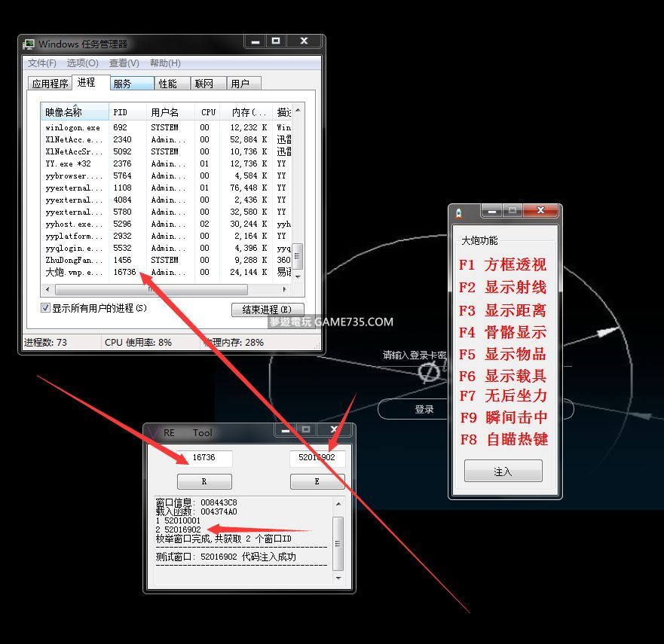The image size is (664, 644).
Task: Sort processes by 映像名称 column header
Action: pos(74,112)
